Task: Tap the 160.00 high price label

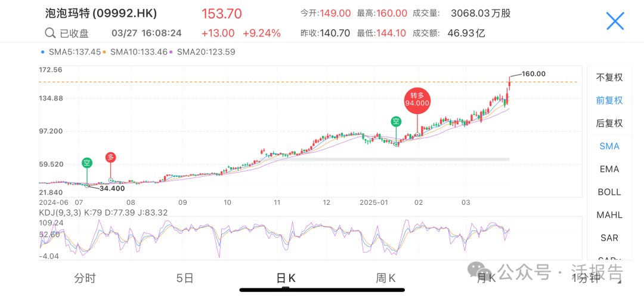Action: 534,74
